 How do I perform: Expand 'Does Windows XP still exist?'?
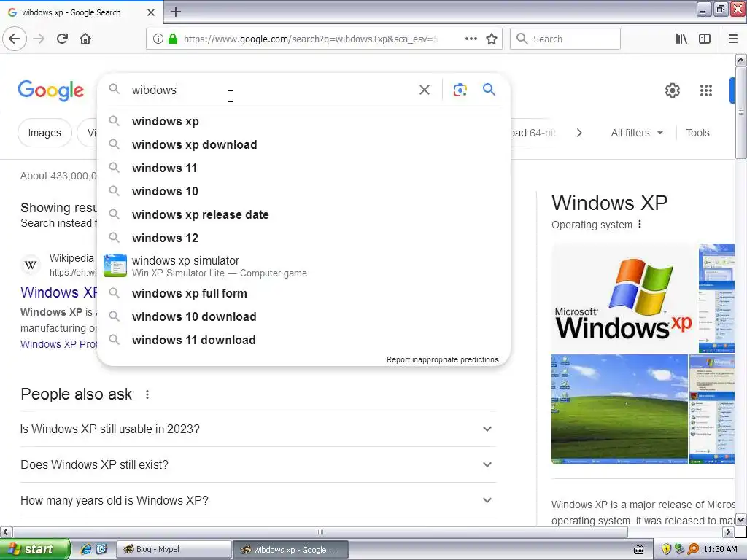tap(258, 464)
